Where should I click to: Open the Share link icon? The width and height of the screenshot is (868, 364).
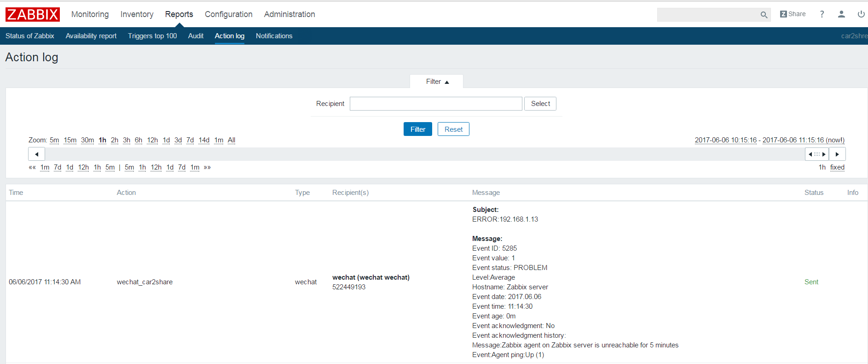click(793, 14)
